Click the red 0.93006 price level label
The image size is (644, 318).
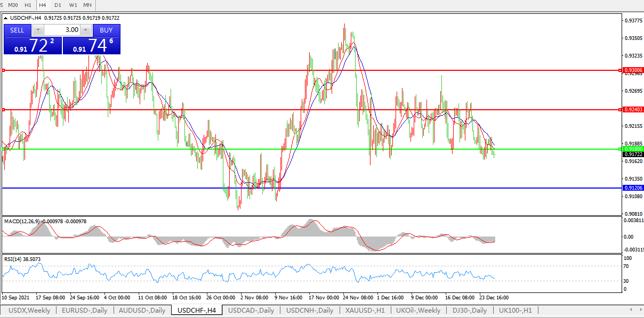[x=633, y=70]
